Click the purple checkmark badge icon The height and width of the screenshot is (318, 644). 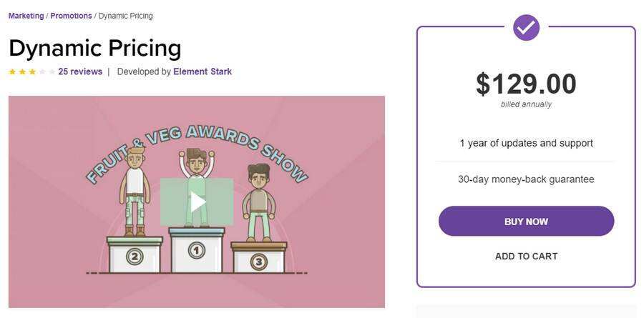(526, 27)
